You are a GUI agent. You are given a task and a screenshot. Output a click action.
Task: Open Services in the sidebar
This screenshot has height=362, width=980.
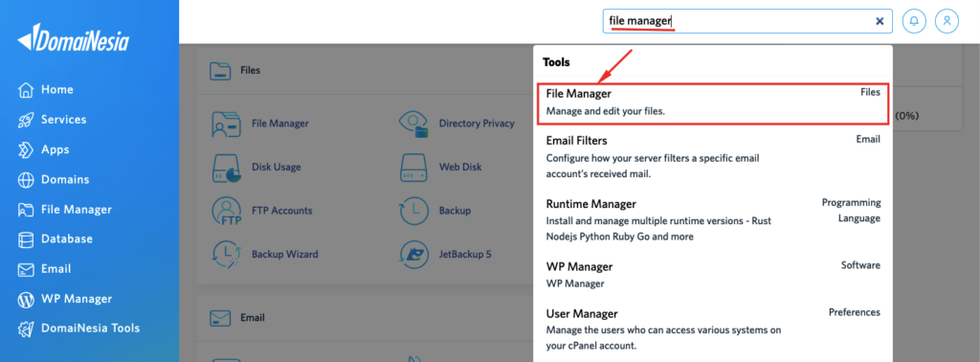click(52, 120)
